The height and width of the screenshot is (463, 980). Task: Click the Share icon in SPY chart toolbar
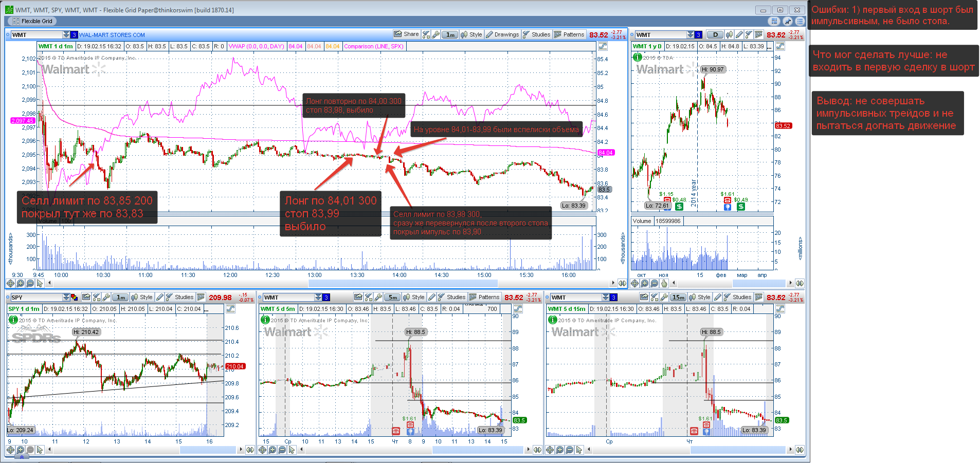[86, 297]
